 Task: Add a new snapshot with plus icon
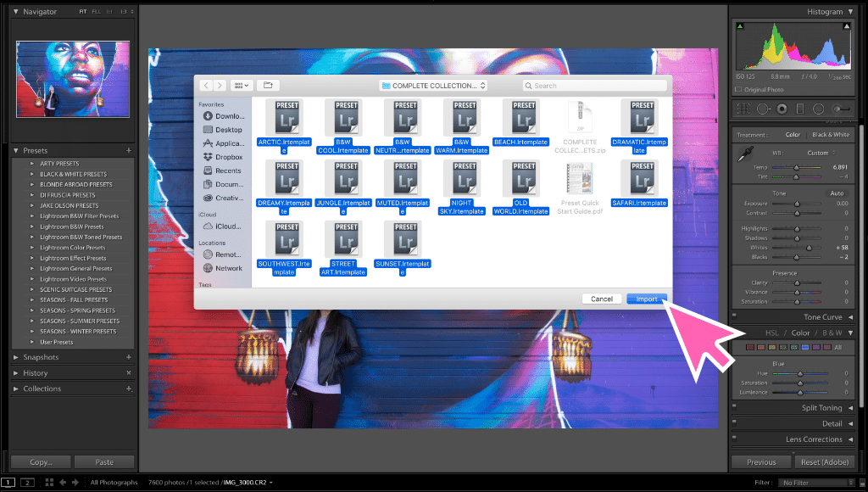point(129,357)
